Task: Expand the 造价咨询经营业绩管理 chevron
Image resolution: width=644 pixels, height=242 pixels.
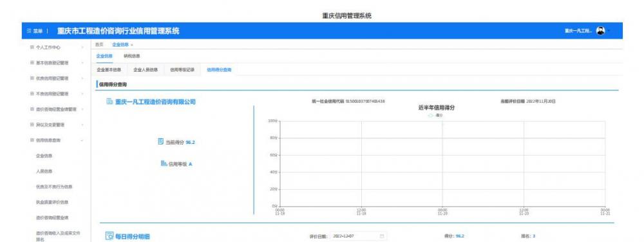Action: 82,109
